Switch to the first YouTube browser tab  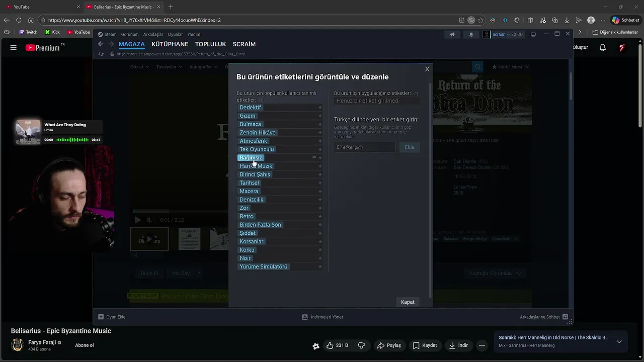43,7
